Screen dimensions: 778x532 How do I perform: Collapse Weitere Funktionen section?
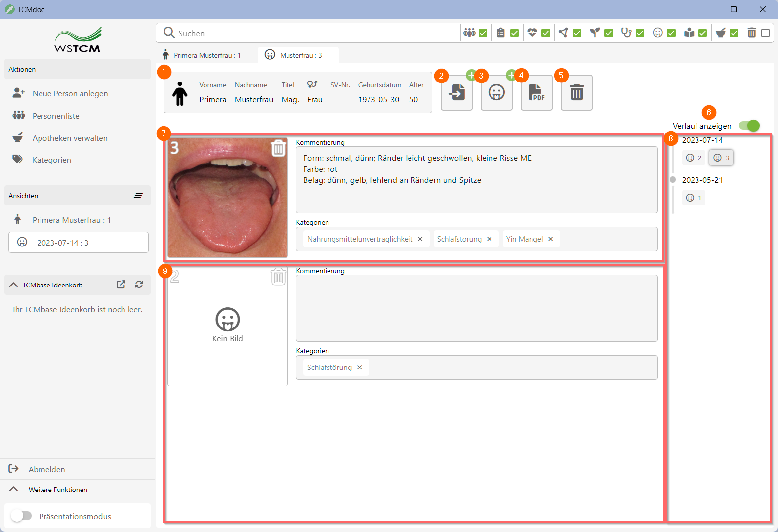[x=14, y=489]
